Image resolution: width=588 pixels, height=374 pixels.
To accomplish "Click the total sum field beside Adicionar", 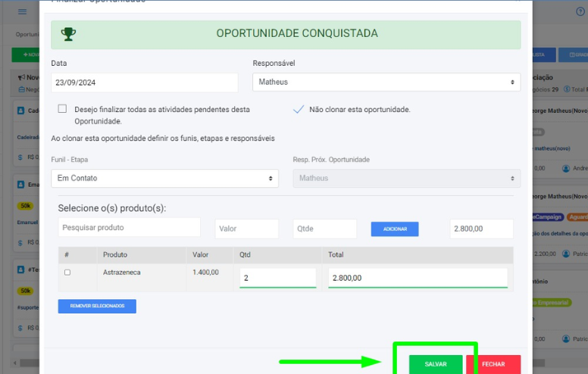I will pyautogui.click(x=481, y=229).
